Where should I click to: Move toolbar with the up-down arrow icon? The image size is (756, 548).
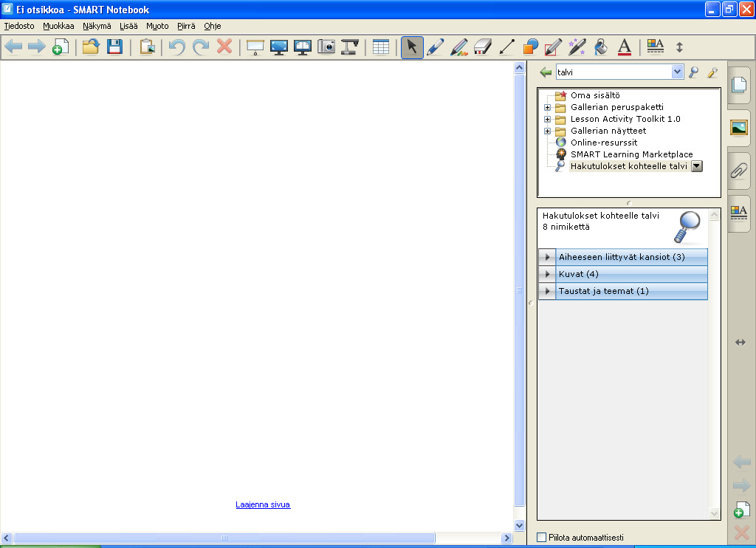click(679, 47)
